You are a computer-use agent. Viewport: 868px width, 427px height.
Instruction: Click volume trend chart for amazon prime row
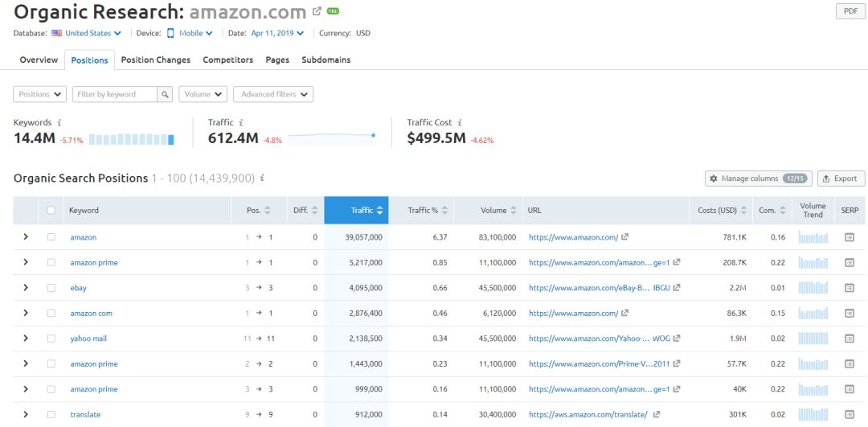click(813, 262)
